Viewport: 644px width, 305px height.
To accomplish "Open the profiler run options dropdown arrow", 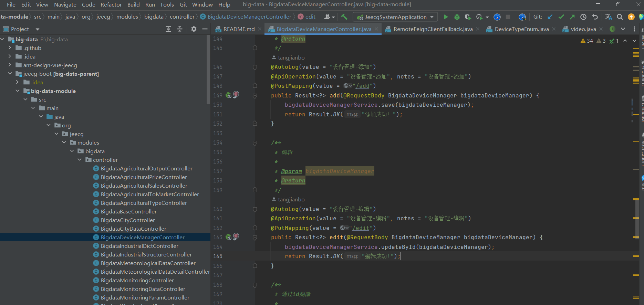I will click(x=487, y=17).
